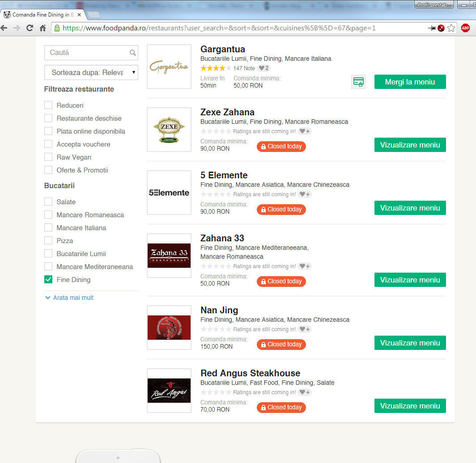Open the Sorteaza dupa sort dropdown
The image size is (476, 463).
(91, 72)
